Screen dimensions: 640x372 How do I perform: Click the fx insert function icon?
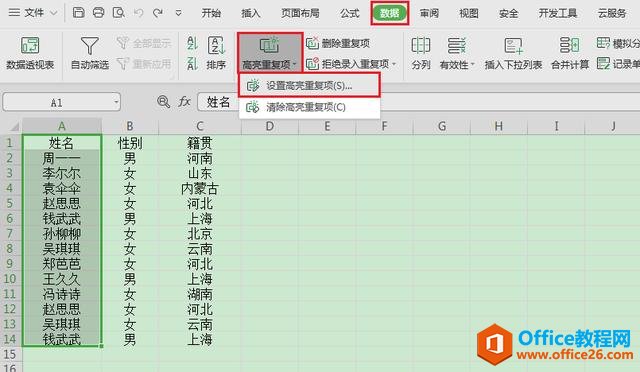click(184, 101)
